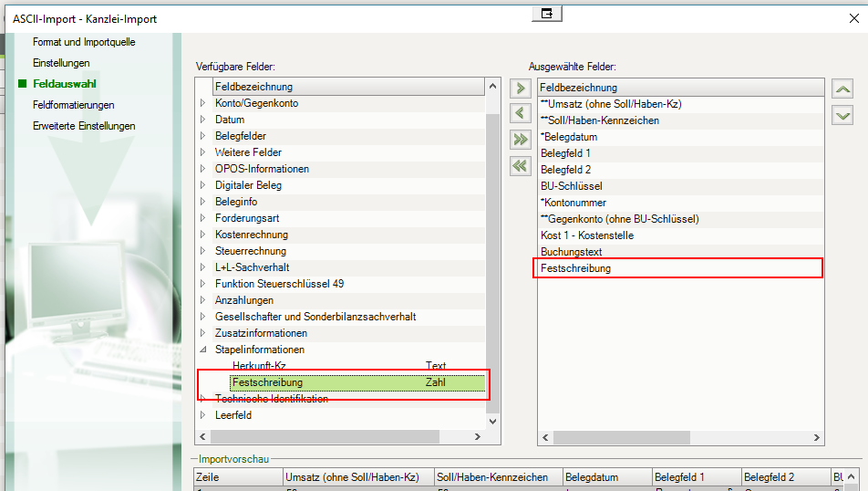Open Erweiterte Einstellungen step
Image resolution: width=868 pixels, height=491 pixels.
(84, 126)
